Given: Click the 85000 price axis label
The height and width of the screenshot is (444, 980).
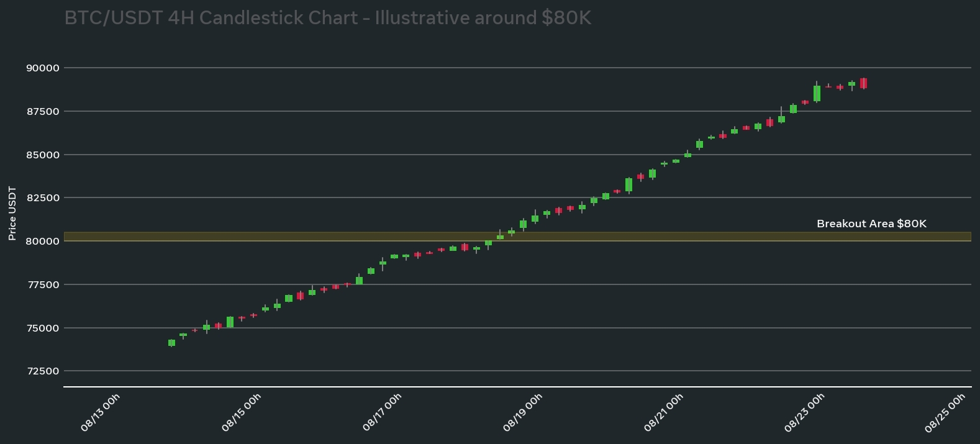Looking at the screenshot, I should click(x=43, y=155).
